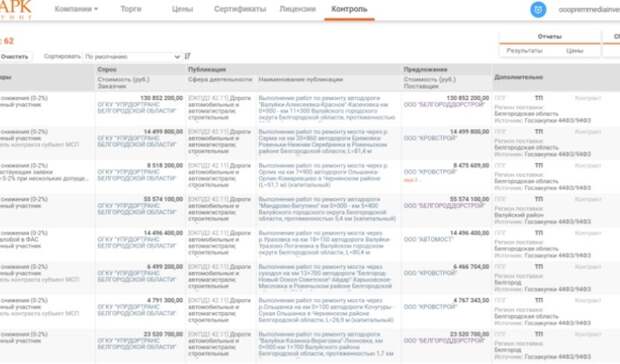620x364 pixels.
Task: Click the Цены link under Отчеты
Action: tap(575, 51)
